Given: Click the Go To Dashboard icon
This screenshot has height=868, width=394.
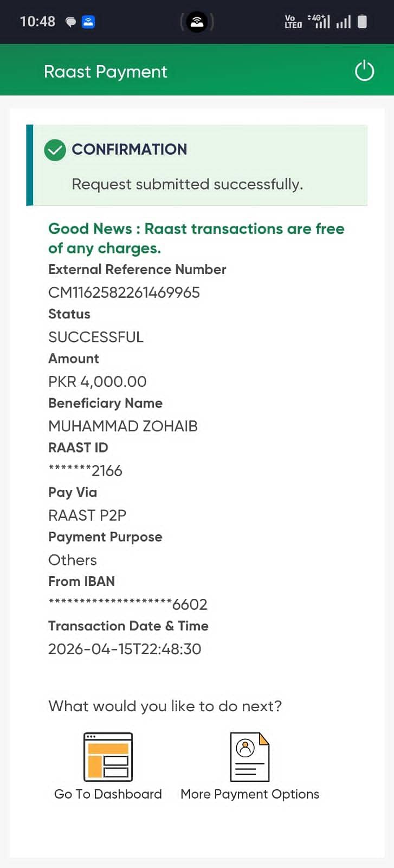Looking at the screenshot, I should tap(108, 756).
